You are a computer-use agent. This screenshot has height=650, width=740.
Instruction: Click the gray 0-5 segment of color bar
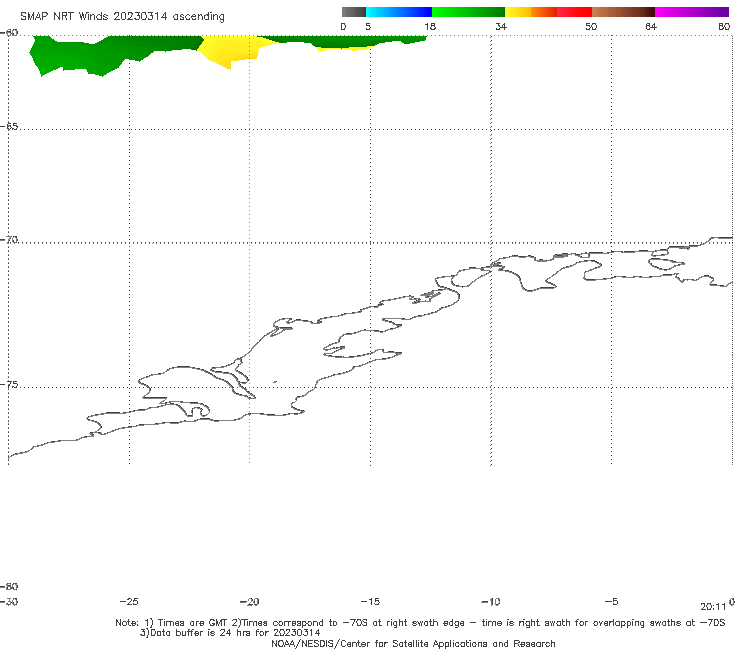(x=354, y=12)
